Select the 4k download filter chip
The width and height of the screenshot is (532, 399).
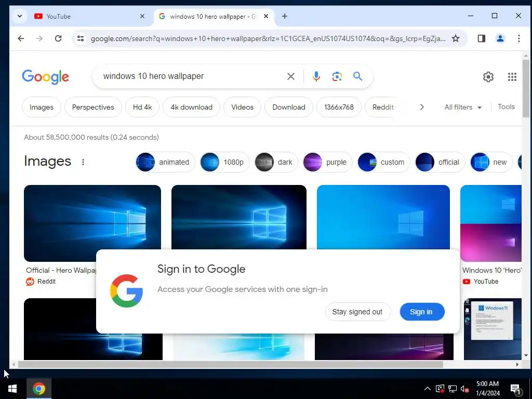(x=191, y=107)
